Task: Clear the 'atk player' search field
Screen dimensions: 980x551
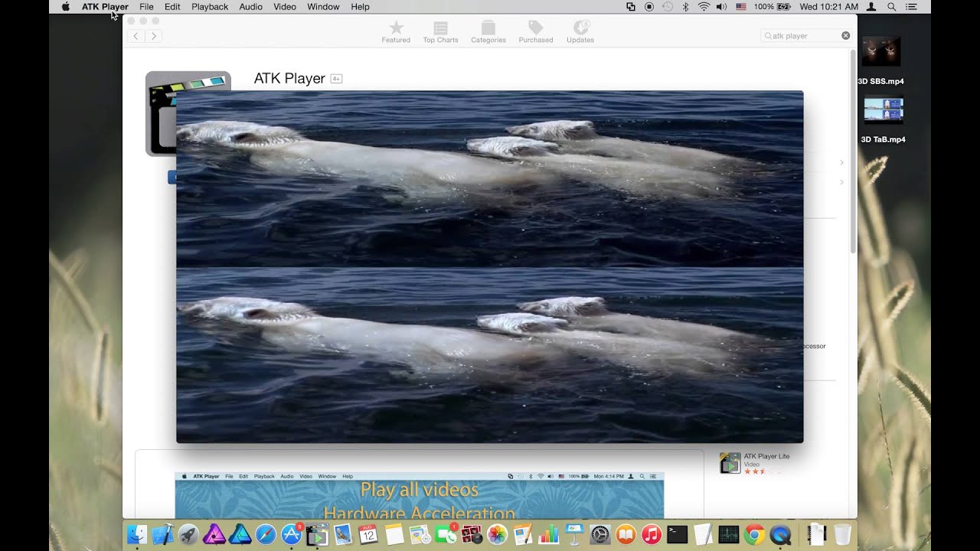Action: (845, 36)
